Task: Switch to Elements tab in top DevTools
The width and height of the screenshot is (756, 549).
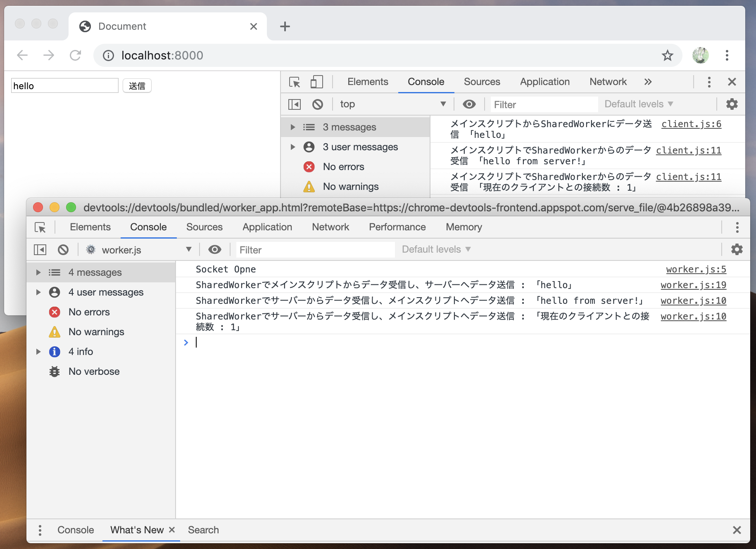Action: (x=368, y=82)
